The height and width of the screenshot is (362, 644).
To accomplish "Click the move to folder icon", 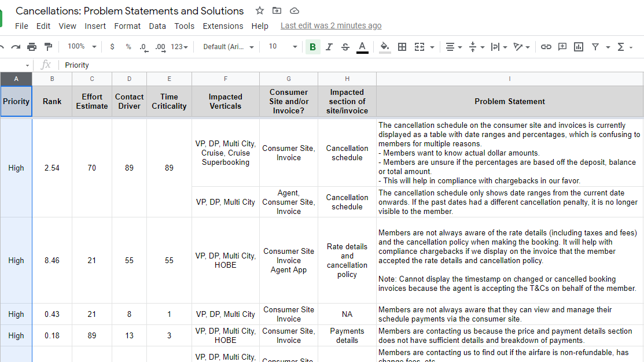I will [277, 10].
